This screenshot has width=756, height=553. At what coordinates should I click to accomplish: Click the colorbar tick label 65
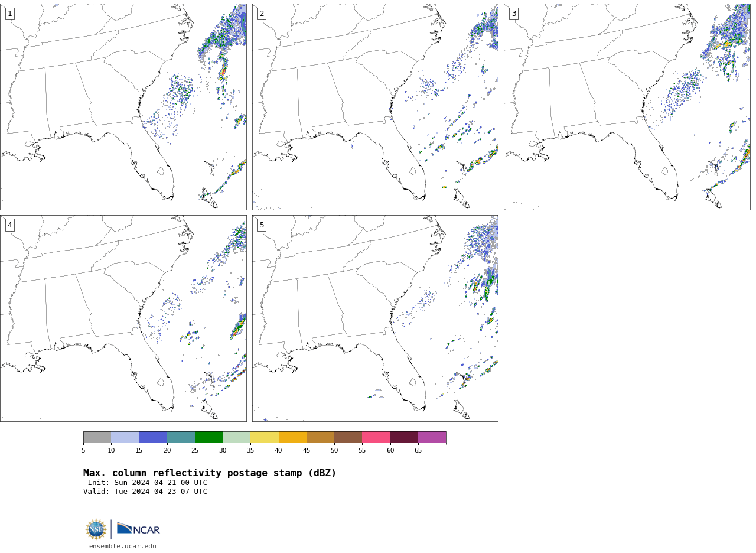418,451
